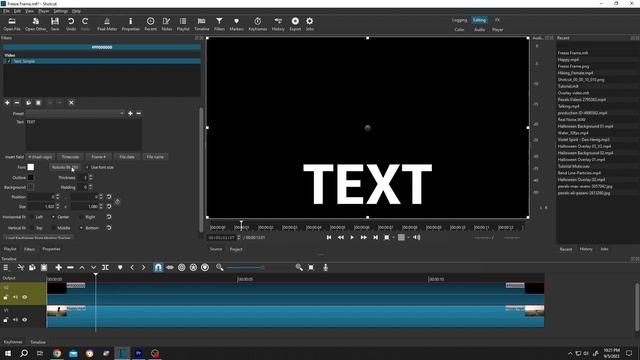Append clip with the timeline plus icon
The height and width of the screenshot is (360, 640).
58,267
